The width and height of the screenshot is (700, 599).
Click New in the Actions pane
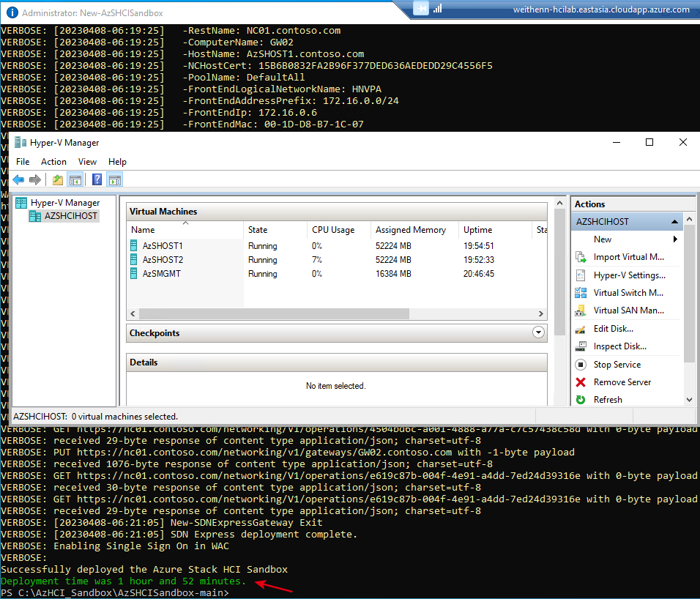click(x=602, y=239)
